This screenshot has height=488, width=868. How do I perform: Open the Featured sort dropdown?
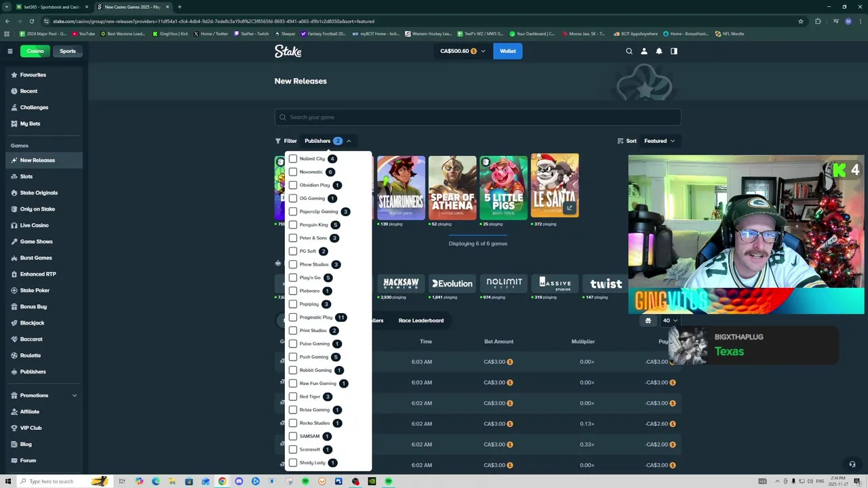click(660, 141)
